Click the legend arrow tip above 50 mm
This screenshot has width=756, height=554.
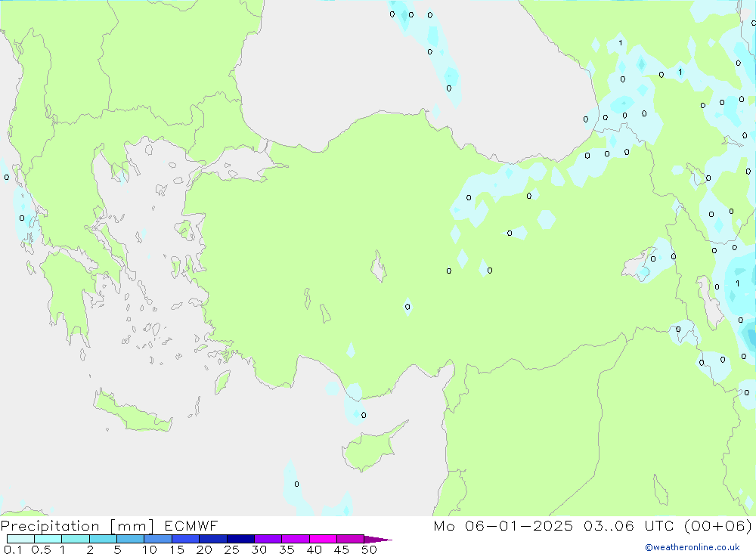click(x=379, y=540)
